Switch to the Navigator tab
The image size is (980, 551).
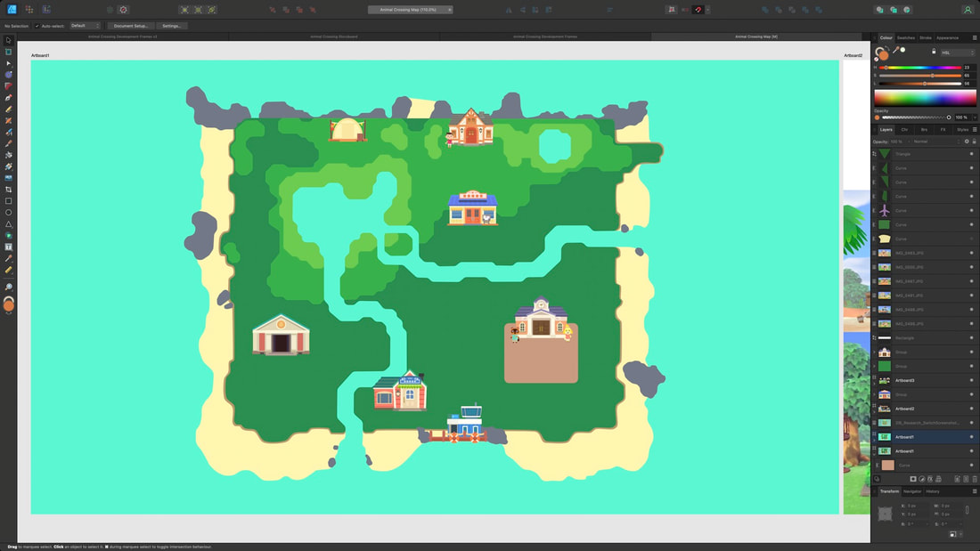pos(912,491)
